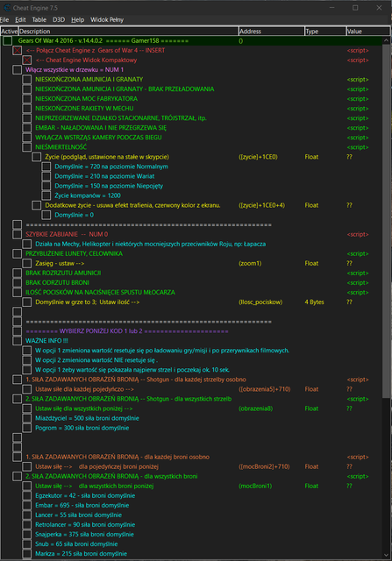Tick the Dodatkowe życie entry checkbox
Image resolution: width=392 pixels, height=561 pixels.
pos(37,205)
